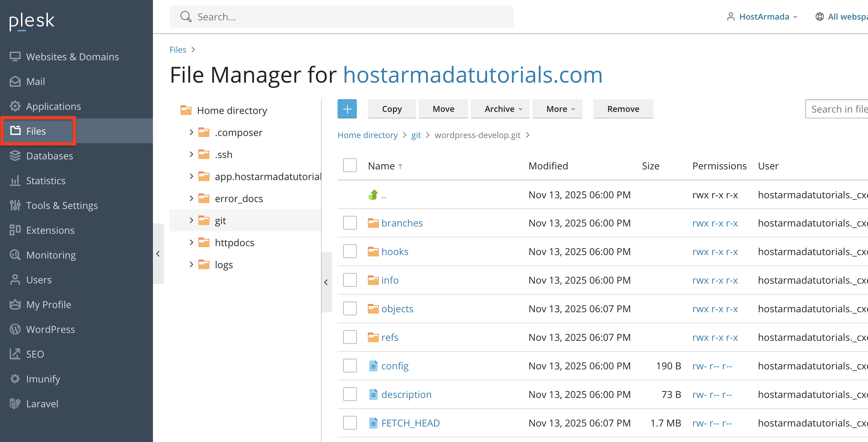Sort by the Name column header
868x442 pixels.
click(385, 166)
